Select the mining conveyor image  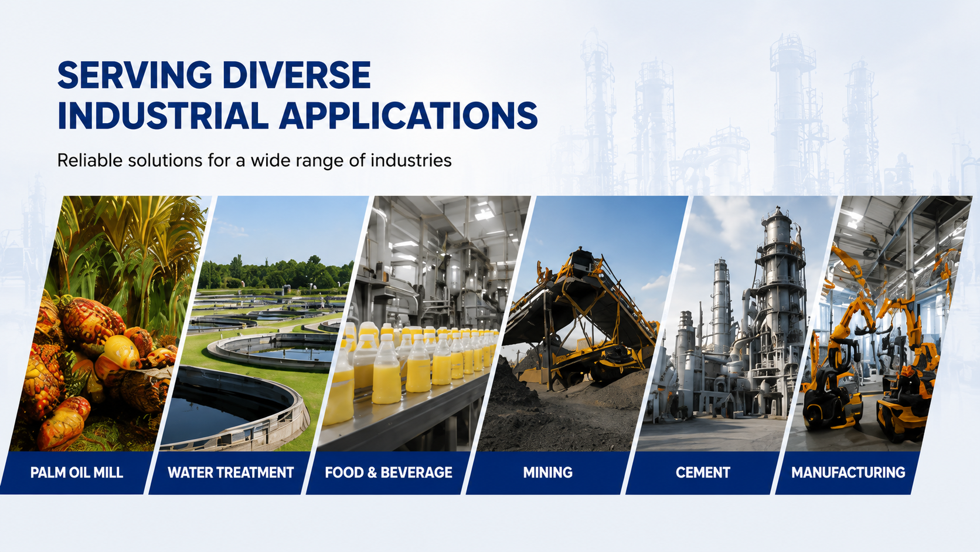pyautogui.click(x=583, y=324)
